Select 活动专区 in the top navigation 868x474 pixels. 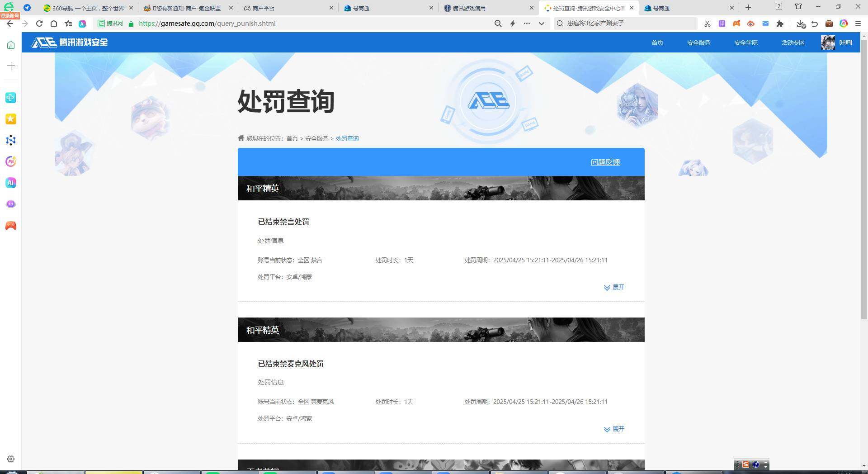click(793, 43)
